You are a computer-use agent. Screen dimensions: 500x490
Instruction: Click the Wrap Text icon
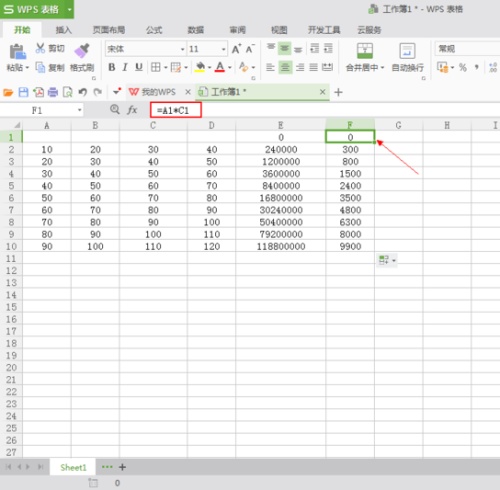click(x=407, y=51)
